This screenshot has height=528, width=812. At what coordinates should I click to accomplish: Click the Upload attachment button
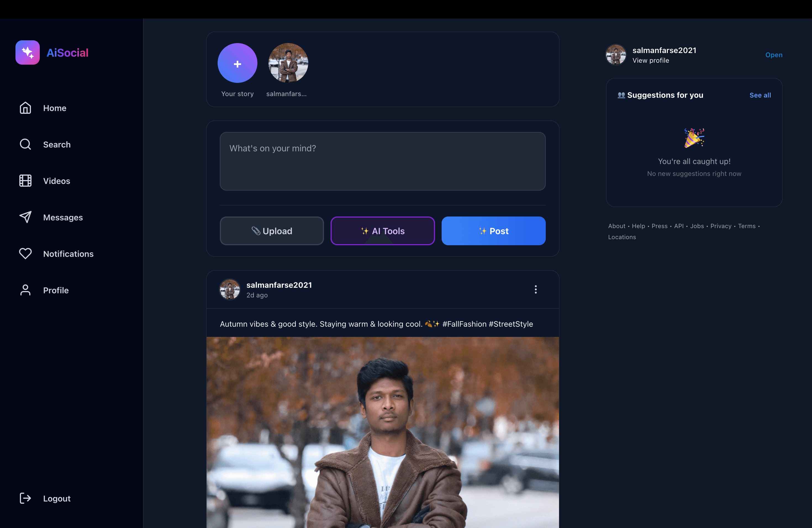(271, 231)
